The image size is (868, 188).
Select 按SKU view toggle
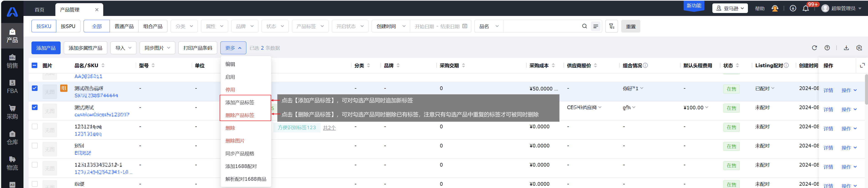click(x=44, y=26)
